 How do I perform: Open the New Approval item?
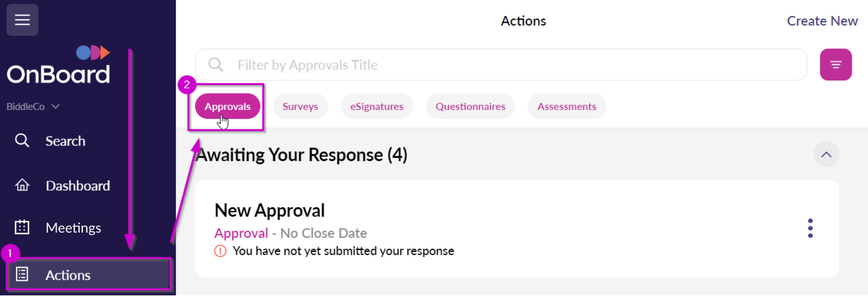pos(270,210)
